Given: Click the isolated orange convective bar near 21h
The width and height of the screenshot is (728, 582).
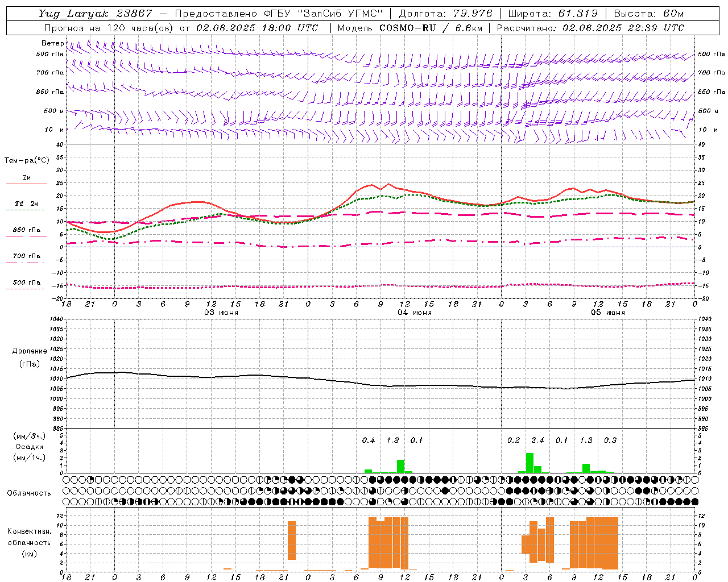Looking at the screenshot, I should [292, 541].
